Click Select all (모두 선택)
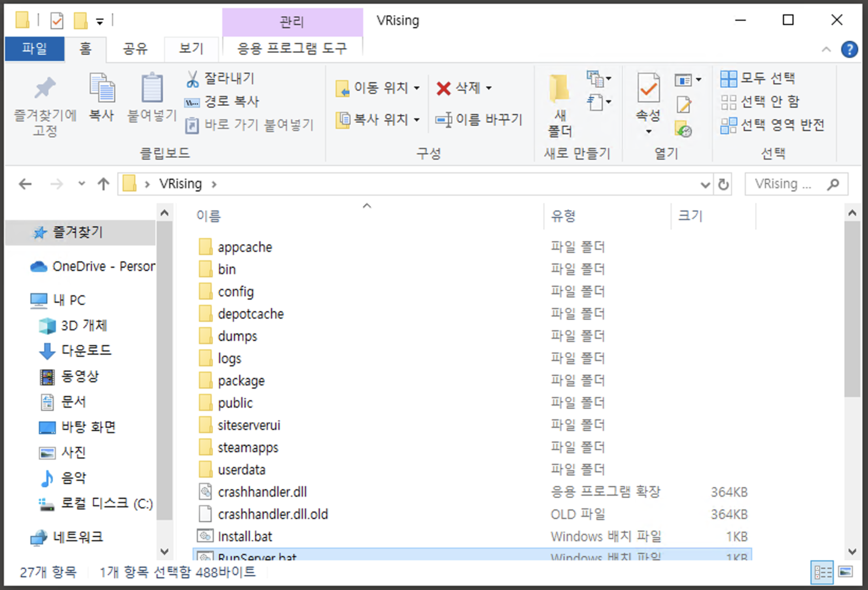This screenshot has height=590, width=868. click(x=758, y=79)
